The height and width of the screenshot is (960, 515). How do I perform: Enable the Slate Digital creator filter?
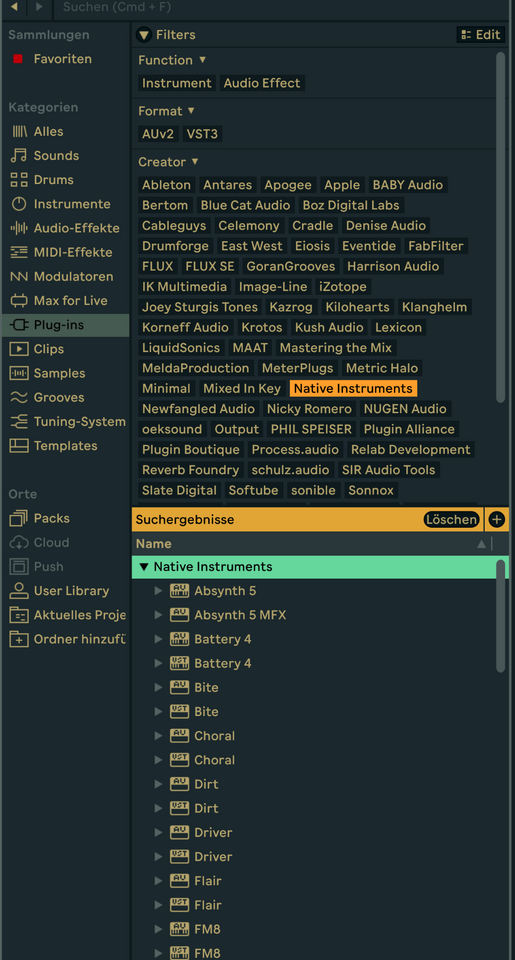click(179, 490)
